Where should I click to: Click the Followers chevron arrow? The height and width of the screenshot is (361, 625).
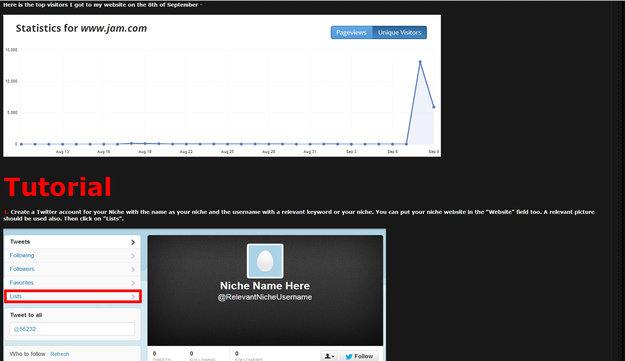click(x=133, y=269)
